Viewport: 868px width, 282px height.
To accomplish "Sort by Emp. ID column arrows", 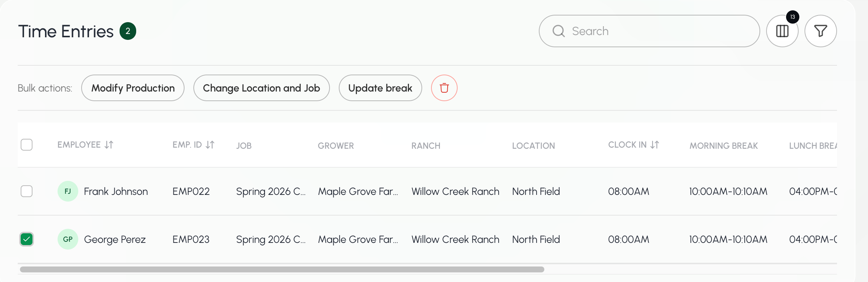I will coord(210,145).
